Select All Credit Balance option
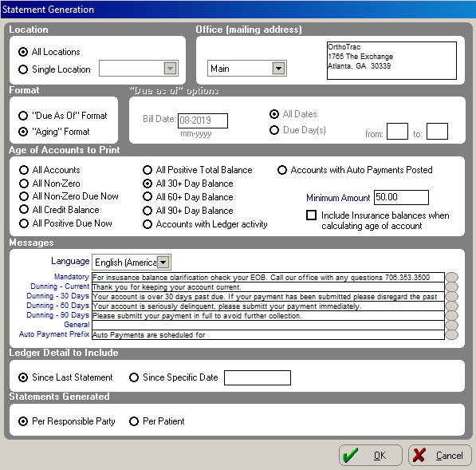Viewport: 476px width, 470px height. point(24,210)
